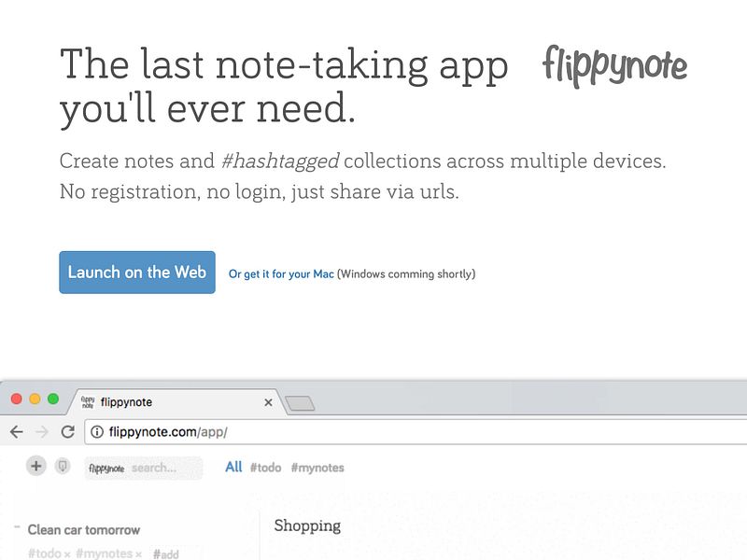Click the #add tag field on the note

pyautogui.click(x=166, y=554)
